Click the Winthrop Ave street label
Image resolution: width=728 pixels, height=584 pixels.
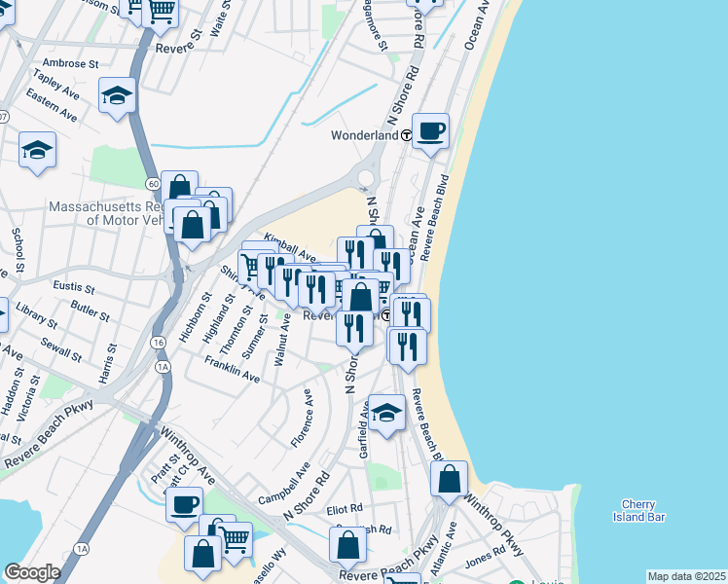(x=188, y=456)
